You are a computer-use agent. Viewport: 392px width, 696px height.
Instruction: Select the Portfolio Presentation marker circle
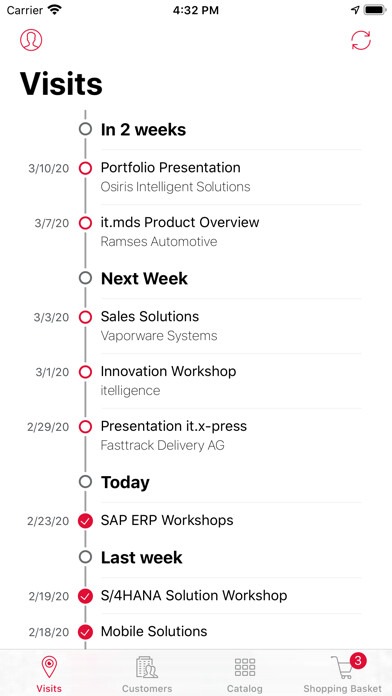coord(85,168)
